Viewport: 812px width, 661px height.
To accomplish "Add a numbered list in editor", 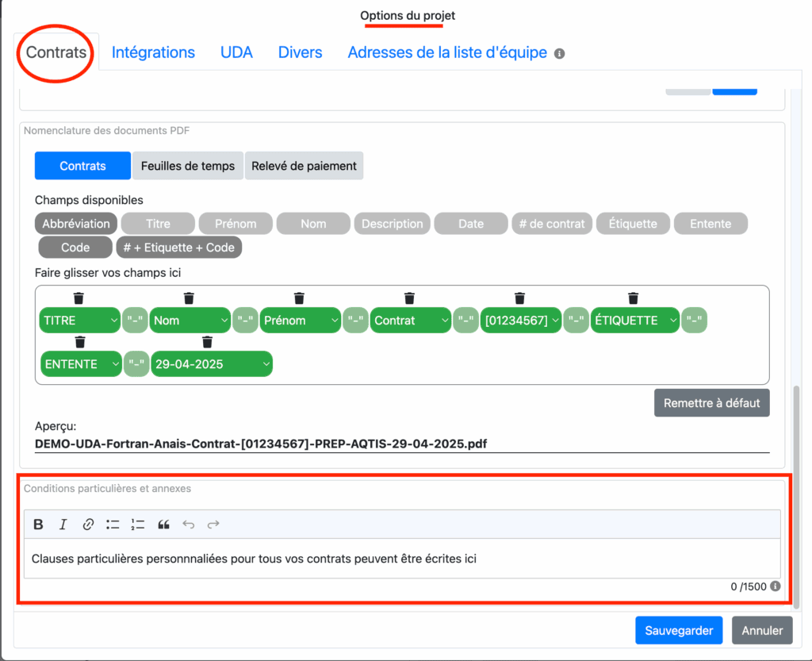I will (138, 525).
